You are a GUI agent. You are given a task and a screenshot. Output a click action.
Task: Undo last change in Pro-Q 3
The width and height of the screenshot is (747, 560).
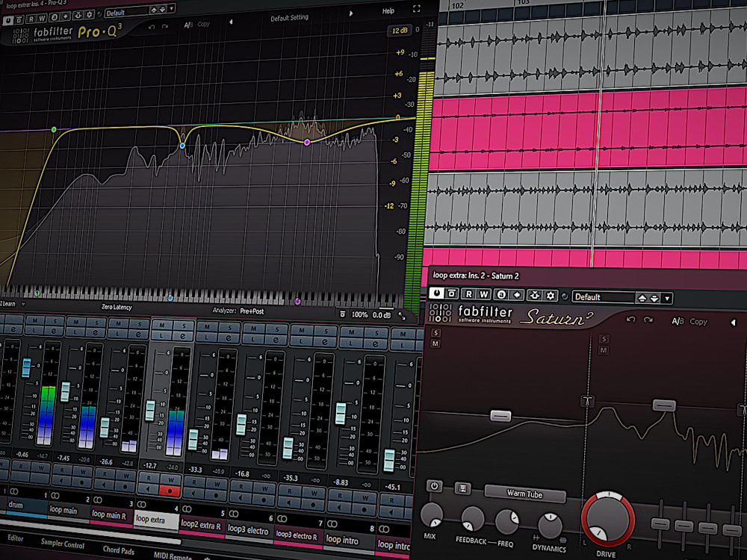tap(152, 27)
